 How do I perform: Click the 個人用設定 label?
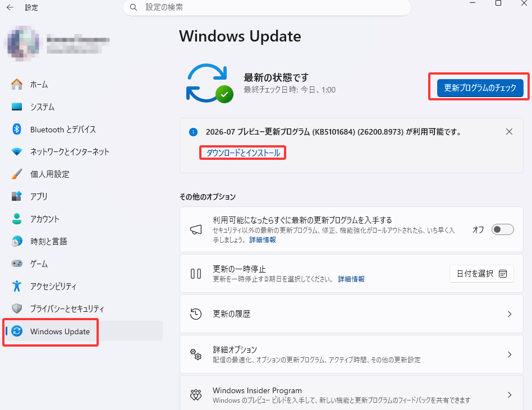[x=50, y=174]
